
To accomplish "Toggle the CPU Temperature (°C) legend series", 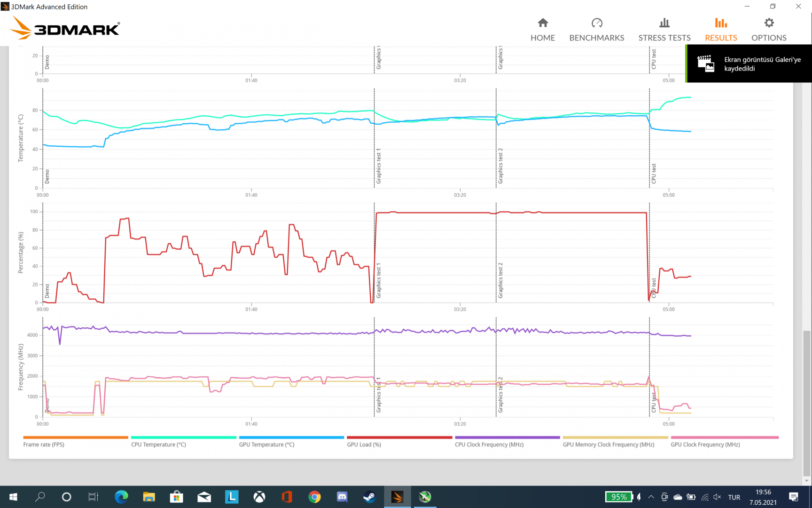I will [x=183, y=441].
